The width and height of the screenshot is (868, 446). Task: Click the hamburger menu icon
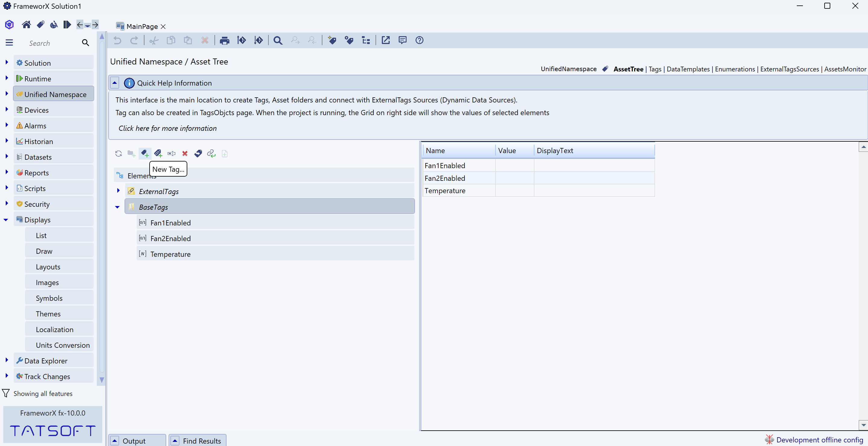tap(9, 43)
